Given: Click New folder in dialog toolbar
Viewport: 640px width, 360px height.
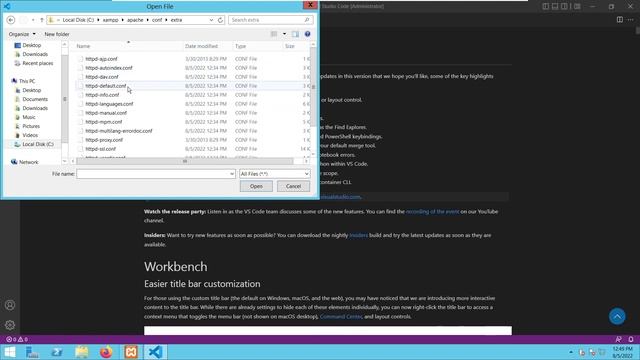Looking at the screenshot, I should point(57,34).
